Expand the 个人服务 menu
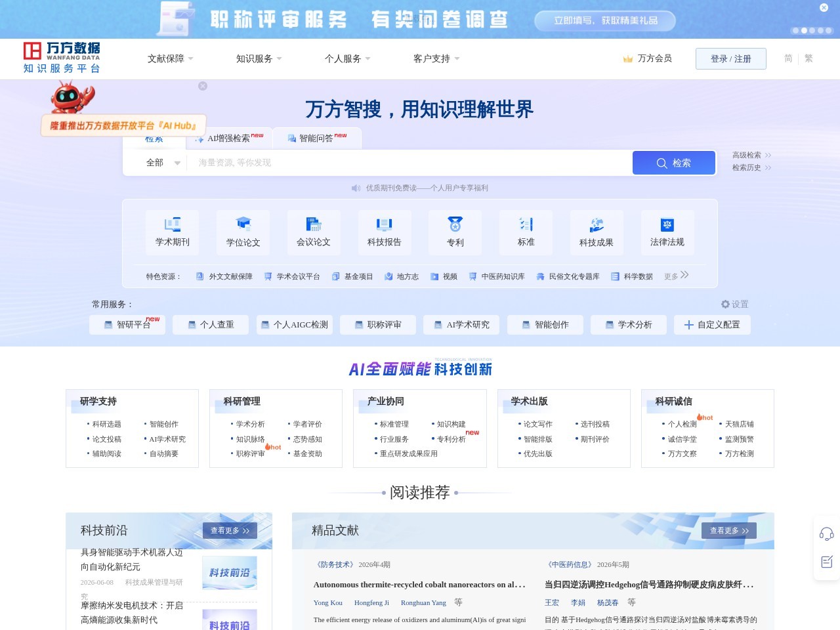 click(348, 59)
